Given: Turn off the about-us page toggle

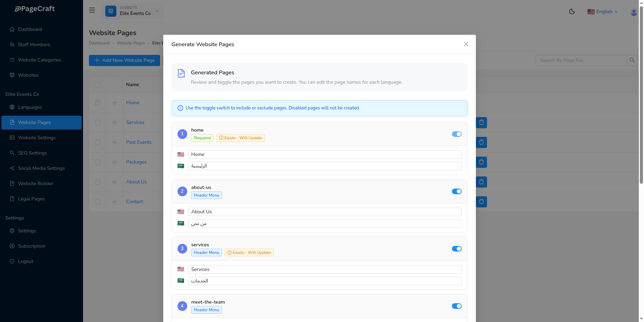Looking at the screenshot, I should tap(456, 191).
